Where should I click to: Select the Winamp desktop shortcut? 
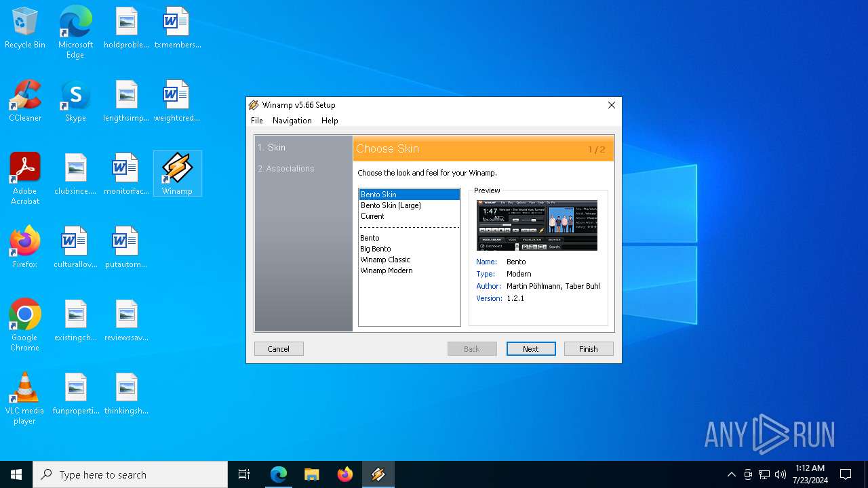[x=177, y=174]
